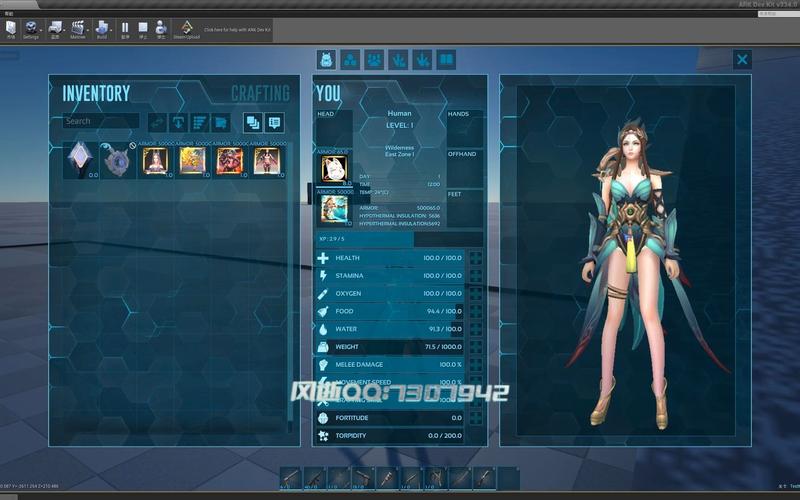Toggle the stacked item view button

tap(253, 122)
